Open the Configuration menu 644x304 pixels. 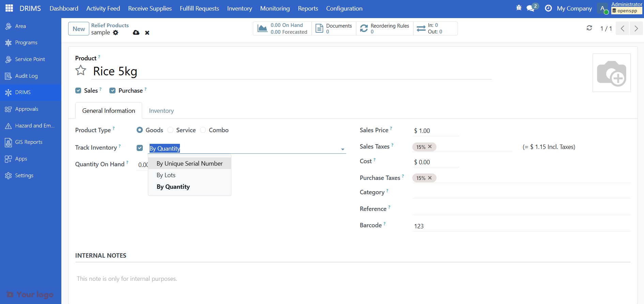click(344, 9)
